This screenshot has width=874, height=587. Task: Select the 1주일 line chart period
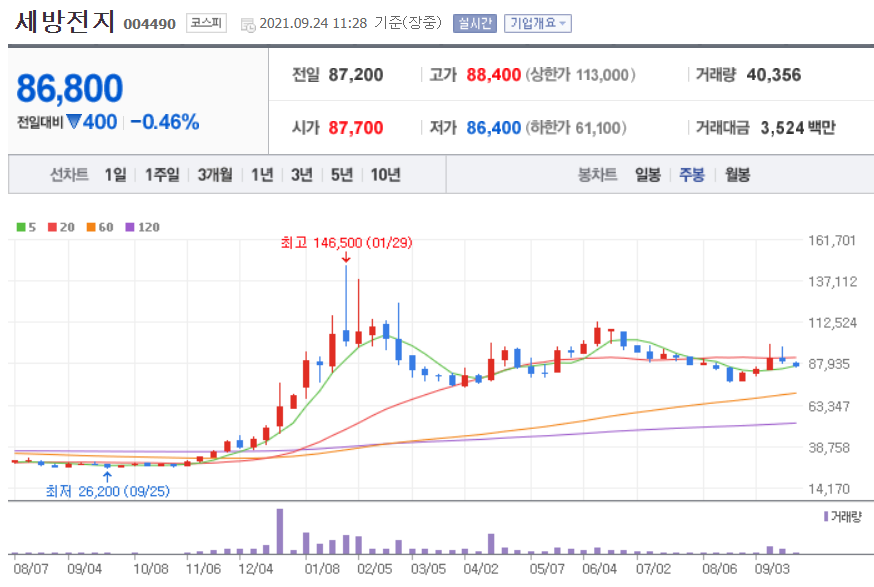pos(162,175)
